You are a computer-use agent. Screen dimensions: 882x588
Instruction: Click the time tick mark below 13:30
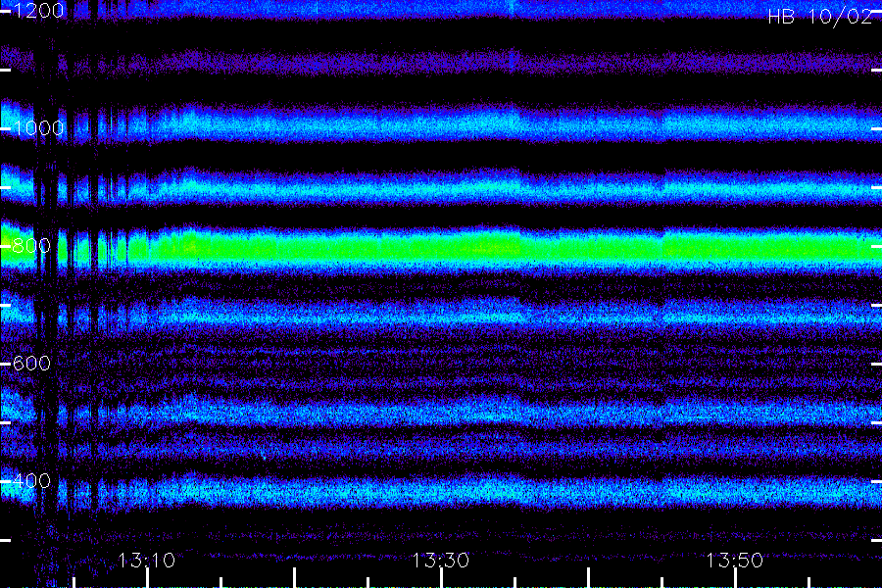[x=441, y=578]
